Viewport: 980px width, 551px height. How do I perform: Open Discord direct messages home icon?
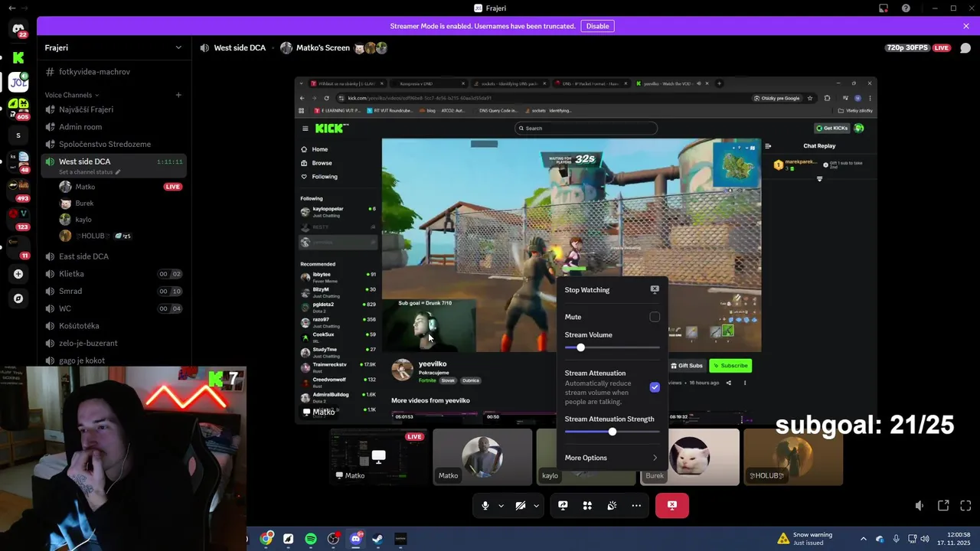18,29
